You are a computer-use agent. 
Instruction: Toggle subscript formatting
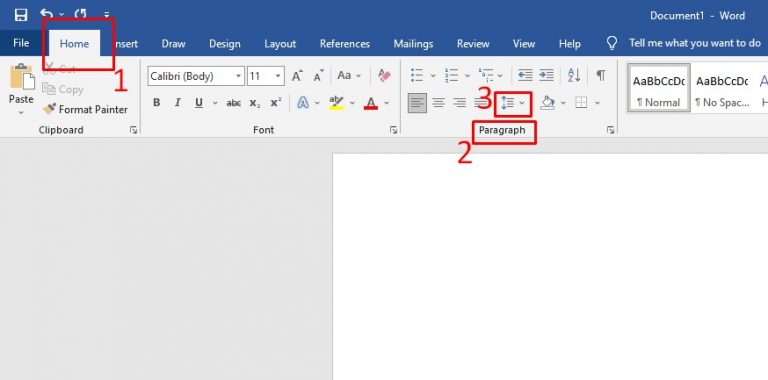pos(255,103)
